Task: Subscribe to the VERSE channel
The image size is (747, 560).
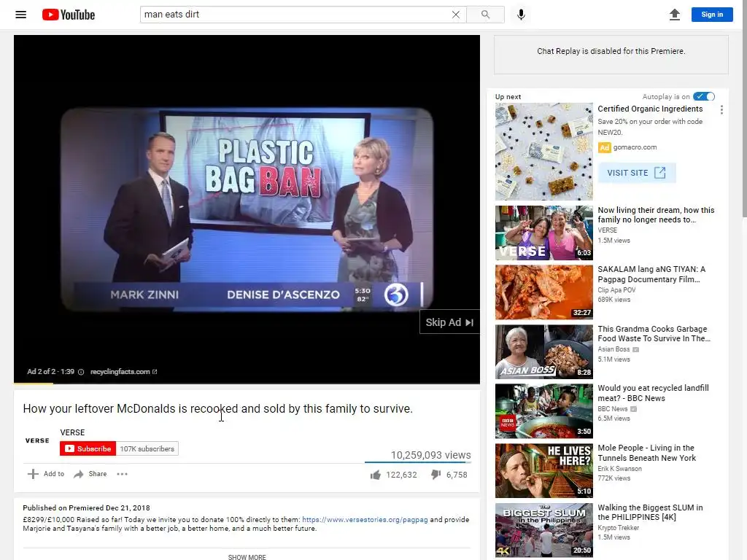Action: 88,448
